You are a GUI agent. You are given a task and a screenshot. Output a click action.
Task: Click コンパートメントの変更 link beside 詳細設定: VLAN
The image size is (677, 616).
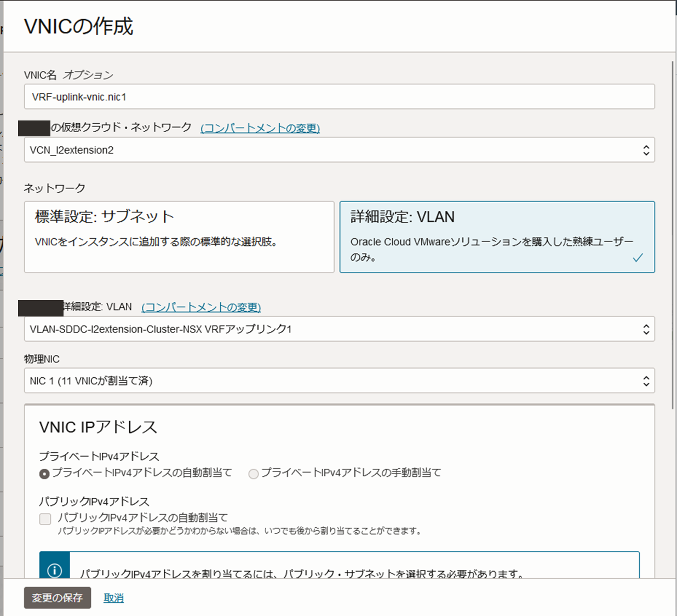pos(201,307)
